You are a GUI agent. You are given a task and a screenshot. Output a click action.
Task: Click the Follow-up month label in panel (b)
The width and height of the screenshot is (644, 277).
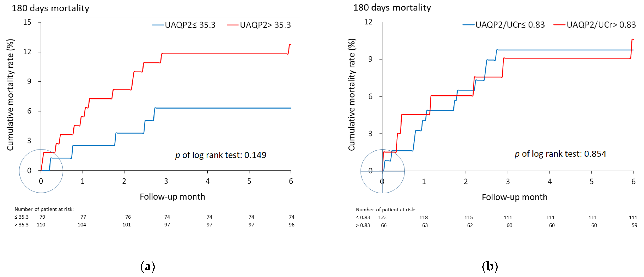click(515, 197)
